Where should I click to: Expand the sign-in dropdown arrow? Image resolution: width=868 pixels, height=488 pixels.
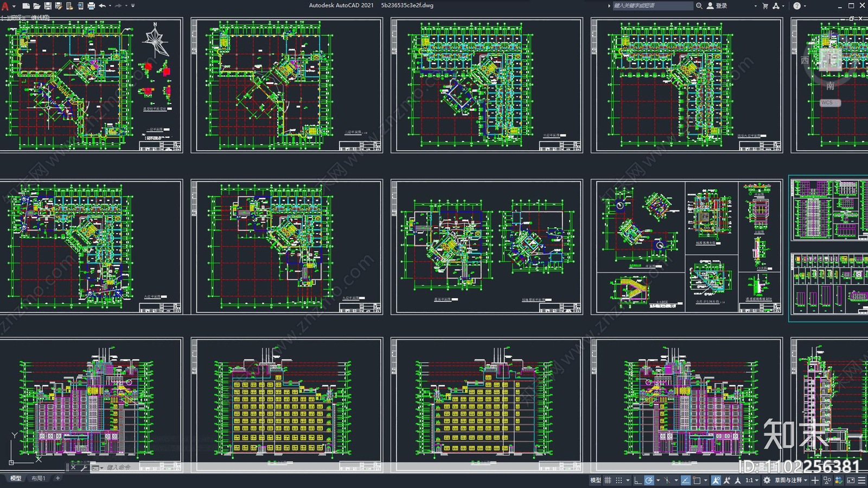pyautogui.click(x=756, y=6)
